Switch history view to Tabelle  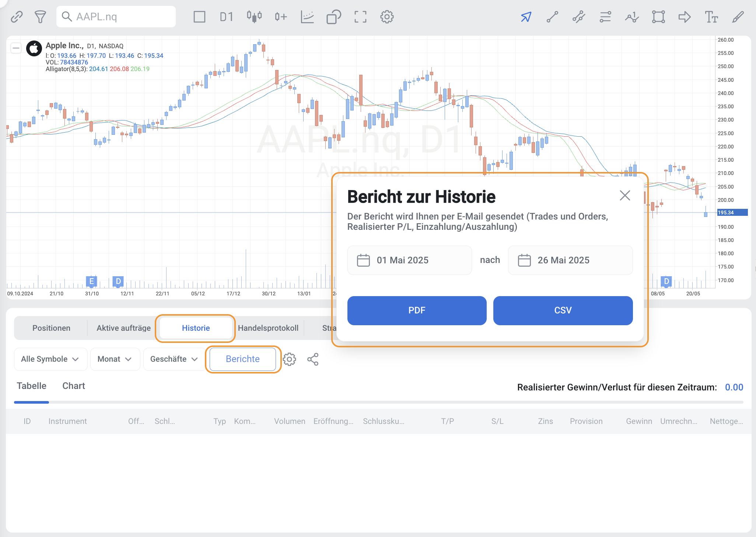point(32,386)
